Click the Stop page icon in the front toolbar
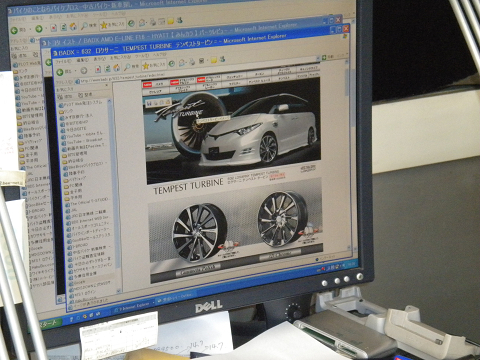480x360 pixels. pyautogui.click(x=98, y=69)
